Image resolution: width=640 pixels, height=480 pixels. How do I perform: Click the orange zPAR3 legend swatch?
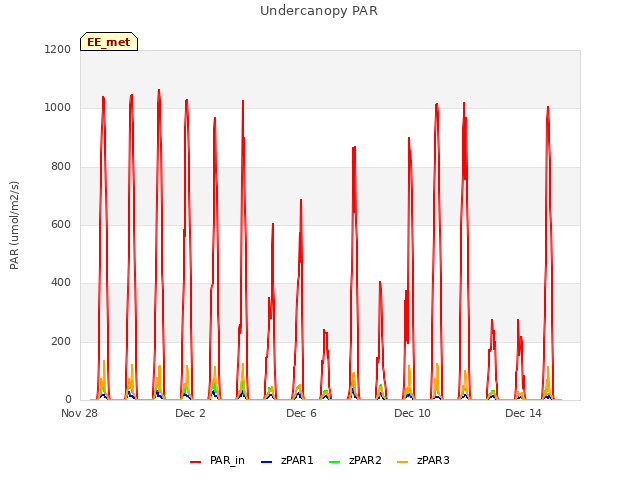[x=402, y=462]
